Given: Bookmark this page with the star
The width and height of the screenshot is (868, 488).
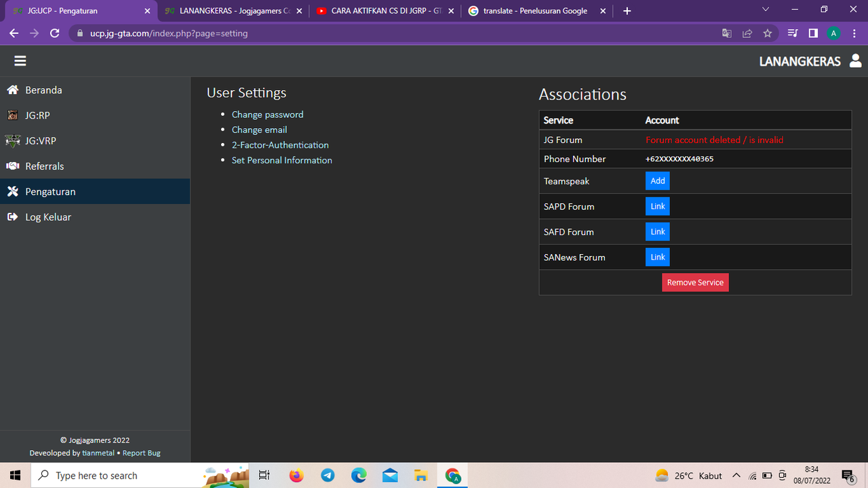Looking at the screenshot, I should tap(768, 33).
